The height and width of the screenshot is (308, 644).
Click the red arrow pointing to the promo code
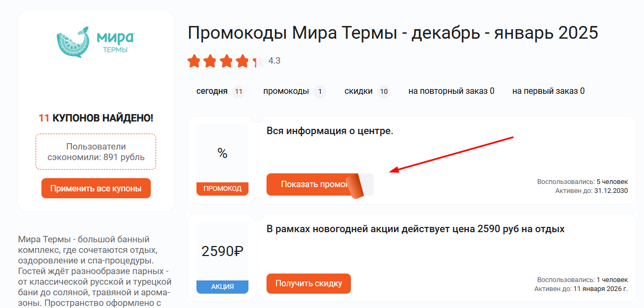pyautogui.click(x=451, y=154)
